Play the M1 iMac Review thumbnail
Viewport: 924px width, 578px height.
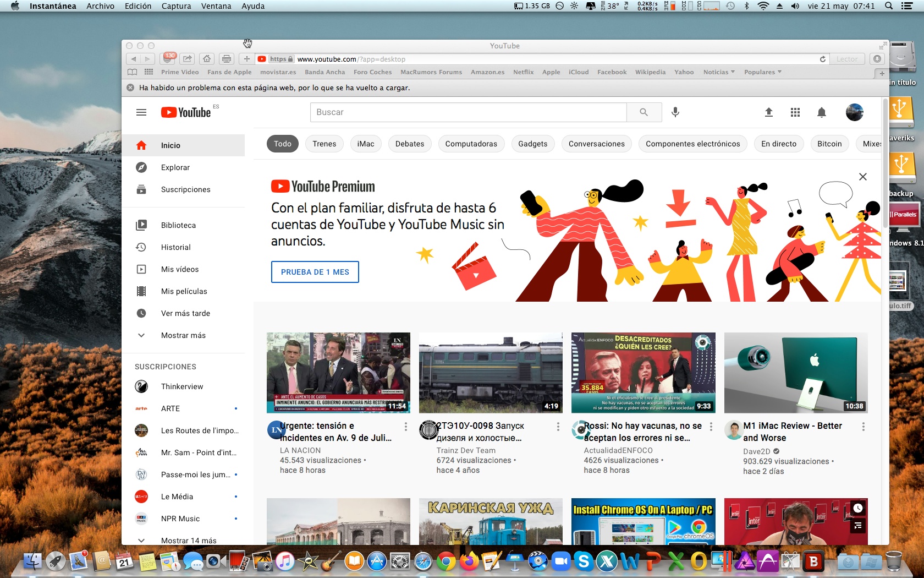coord(796,373)
